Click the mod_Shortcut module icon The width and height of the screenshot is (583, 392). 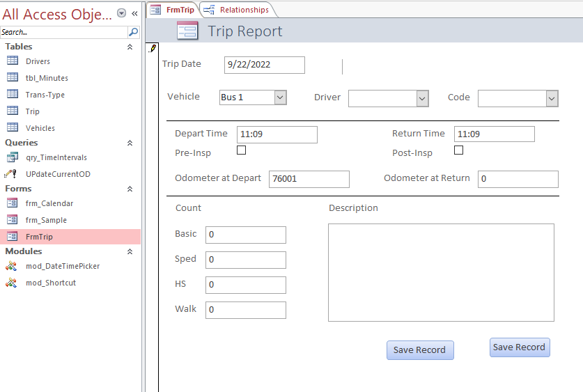tap(12, 283)
